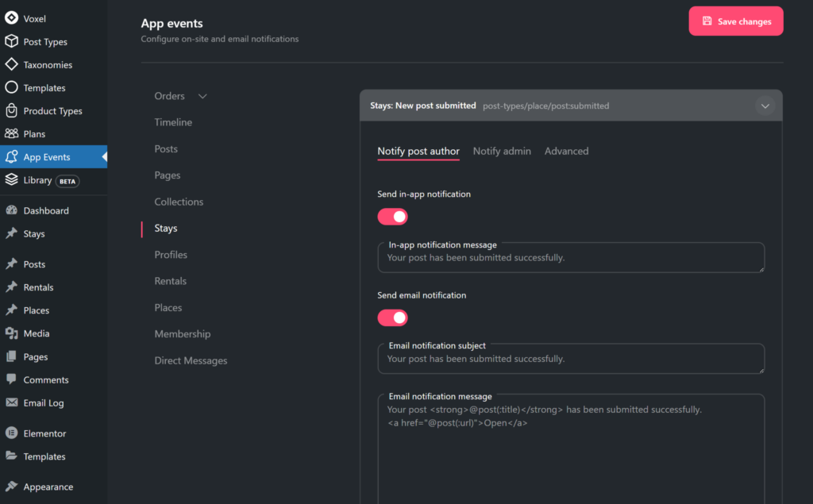
Task: Click the Taxonomies diamond icon
Action: (x=12, y=64)
